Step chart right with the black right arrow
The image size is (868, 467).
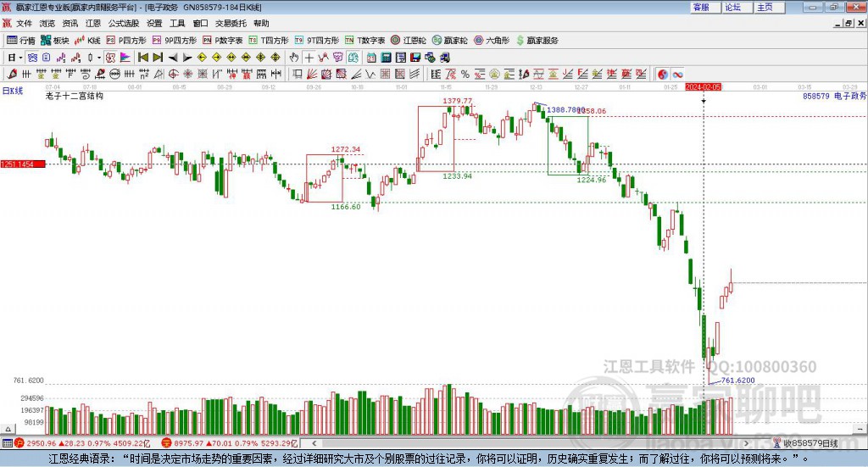click(187, 58)
